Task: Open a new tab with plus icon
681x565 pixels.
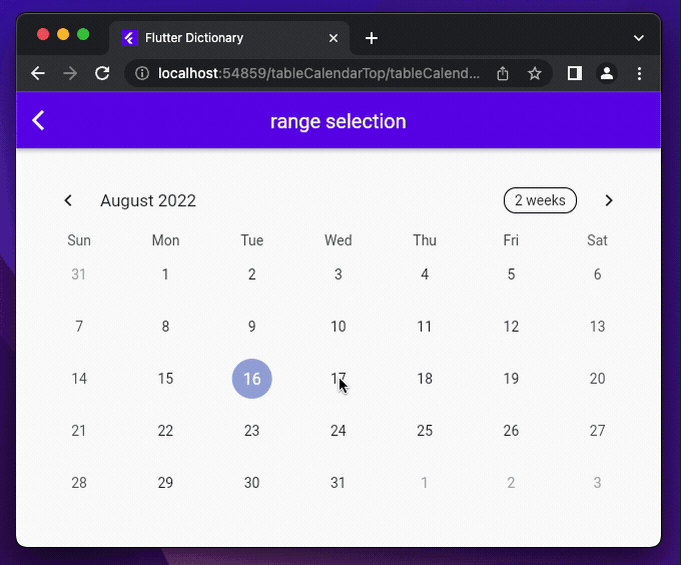Action: click(371, 38)
